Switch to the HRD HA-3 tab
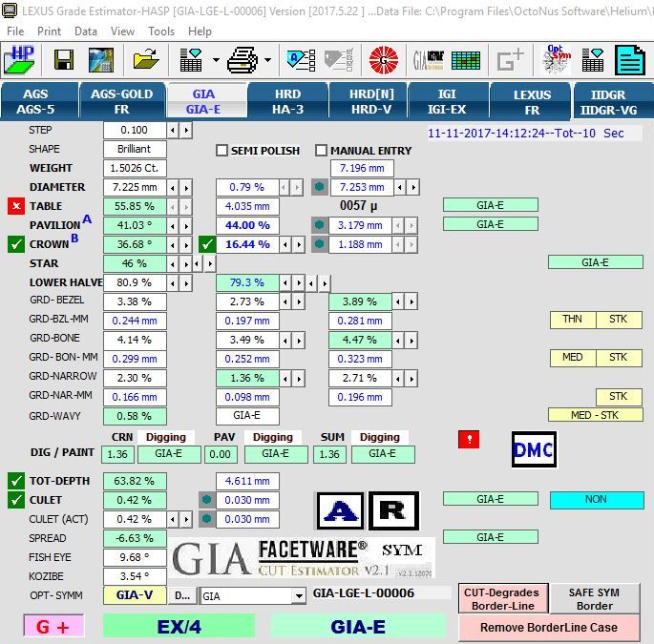The width and height of the screenshot is (654, 644). coord(287,102)
